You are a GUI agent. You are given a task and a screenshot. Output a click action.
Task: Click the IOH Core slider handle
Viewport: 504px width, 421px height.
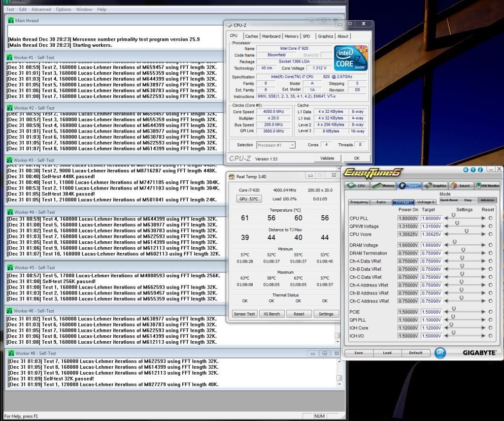pos(451,325)
